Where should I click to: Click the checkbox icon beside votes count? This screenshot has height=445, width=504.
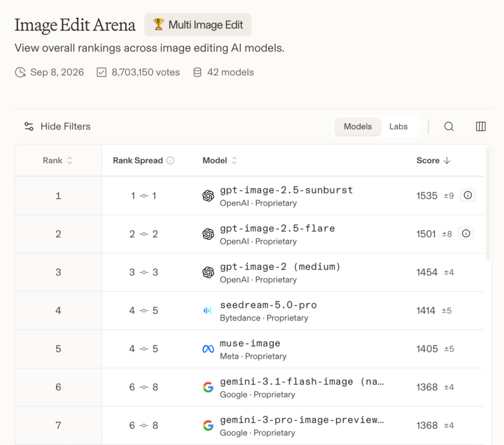point(101,72)
